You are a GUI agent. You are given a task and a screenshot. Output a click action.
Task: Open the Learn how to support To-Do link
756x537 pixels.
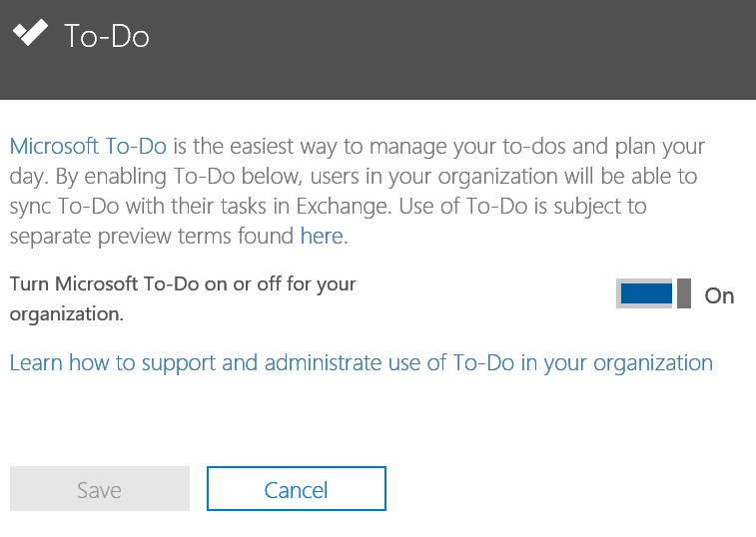[x=361, y=362]
